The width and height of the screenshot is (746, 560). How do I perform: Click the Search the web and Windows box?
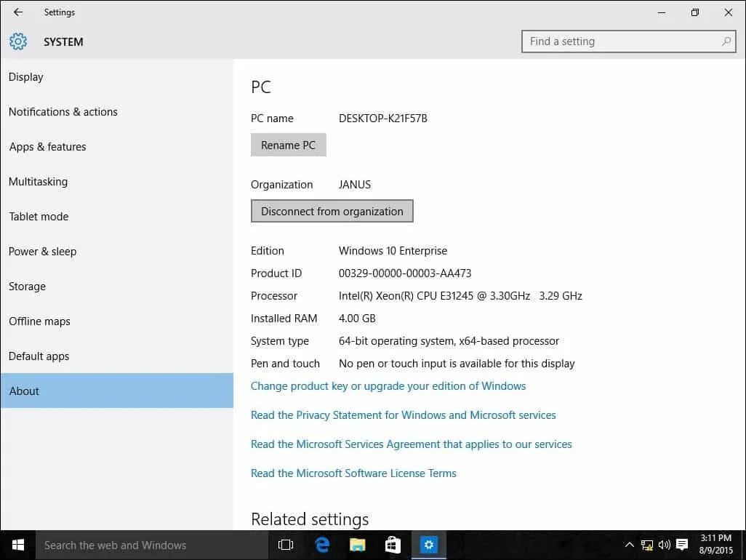(151, 545)
